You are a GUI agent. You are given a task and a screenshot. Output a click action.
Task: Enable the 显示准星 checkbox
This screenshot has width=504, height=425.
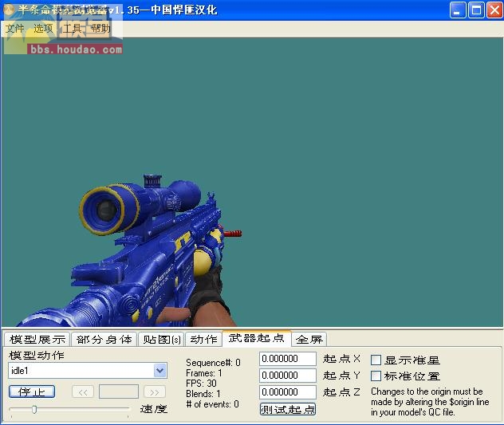tap(376, 360)
